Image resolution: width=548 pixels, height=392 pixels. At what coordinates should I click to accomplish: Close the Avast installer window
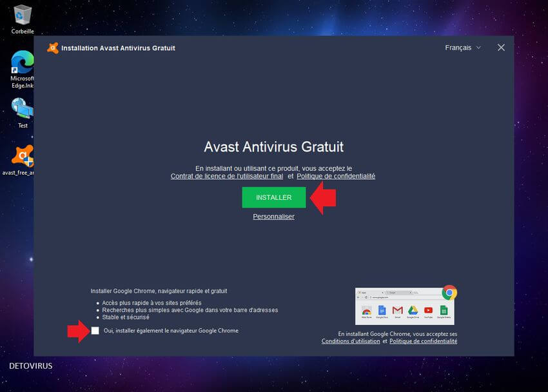pos(501,48)
